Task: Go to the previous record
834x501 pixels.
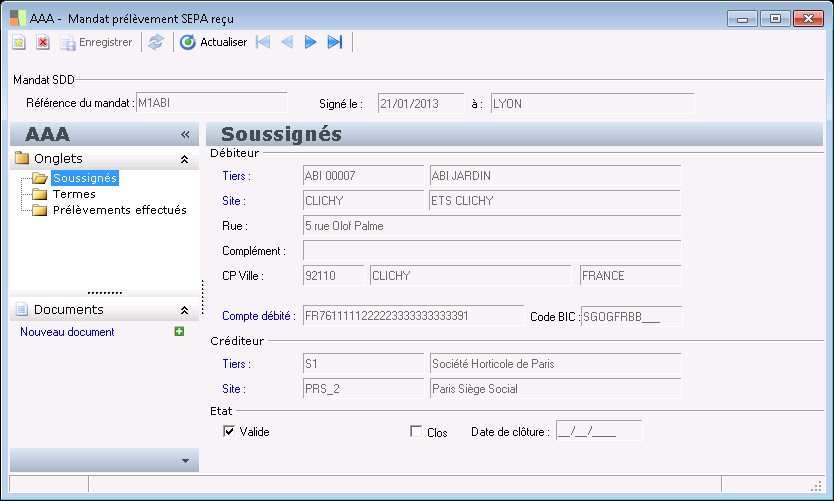Action: point(287,42)
